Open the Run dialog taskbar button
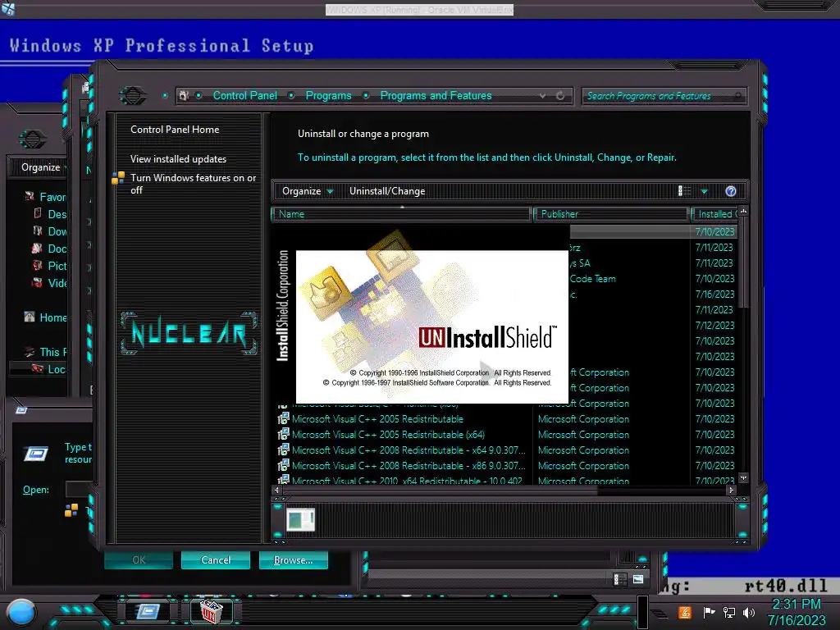 tap(148, 611)
